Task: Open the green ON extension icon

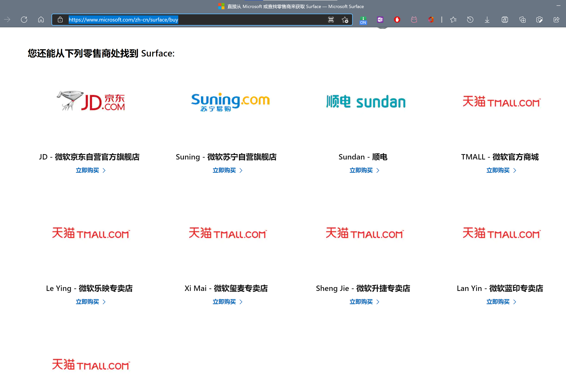Action: pyautogui.click(x=363, y=20)
